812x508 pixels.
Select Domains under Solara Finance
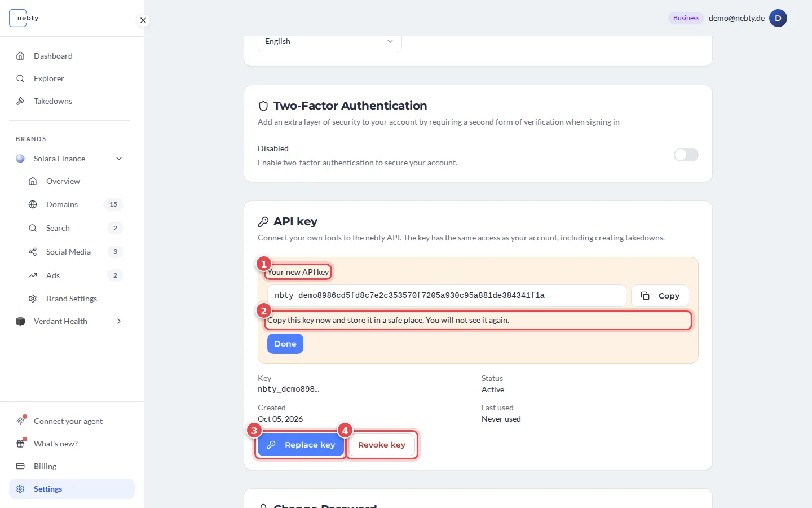(75, 204)
